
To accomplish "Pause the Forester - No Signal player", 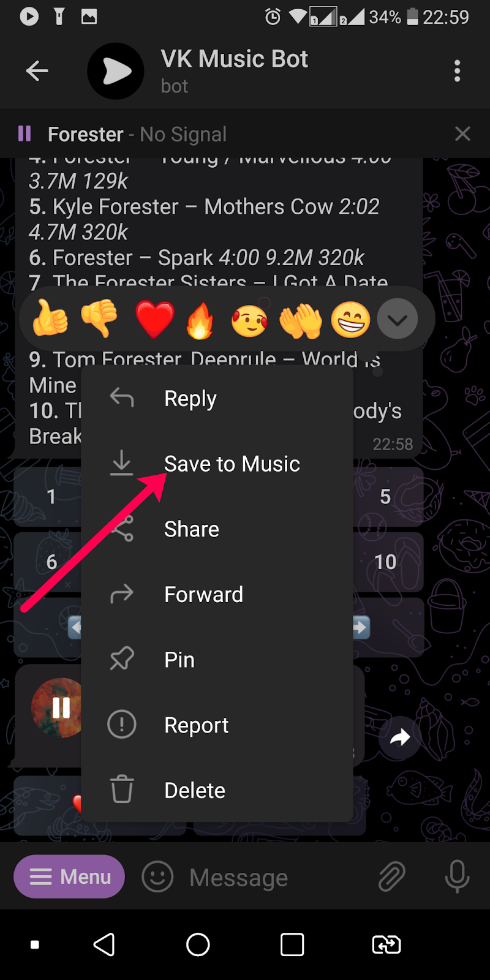I will click(x=24, y=134).
